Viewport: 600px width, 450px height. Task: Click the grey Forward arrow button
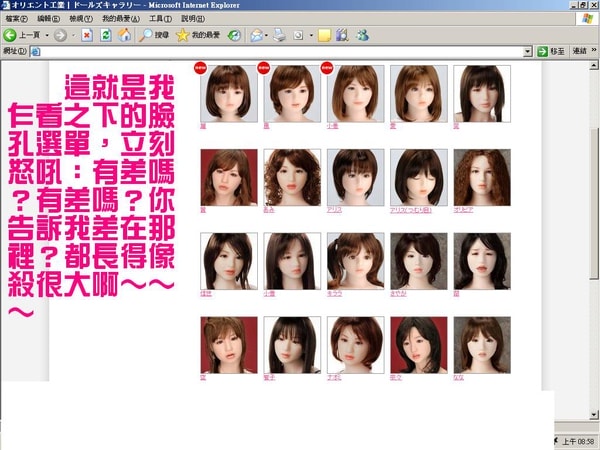click(x=60, y=35)
